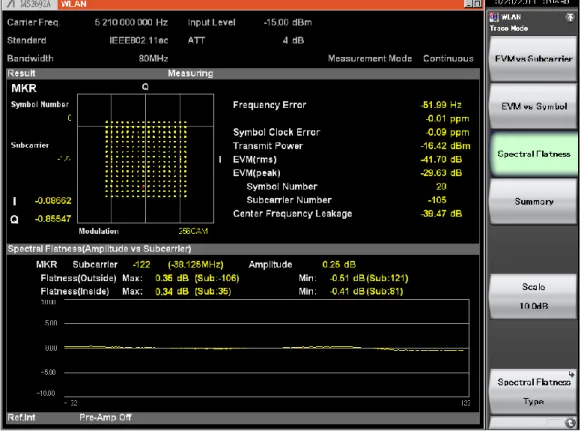Image resolution: width=581 pixels, height=431 pixels.
Task: Click the up-arrow icon beside WLAN Trace Mode
Action: [570, 17]
